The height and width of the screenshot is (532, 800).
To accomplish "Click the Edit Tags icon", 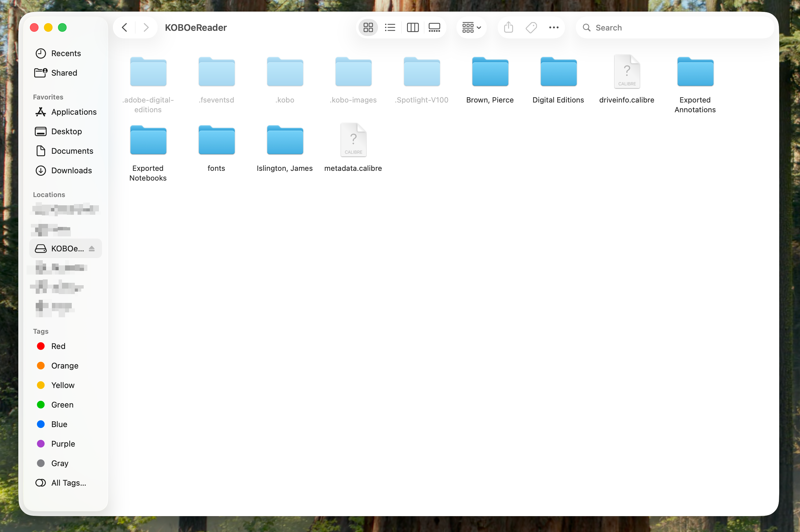I will (x=531, y=27).
